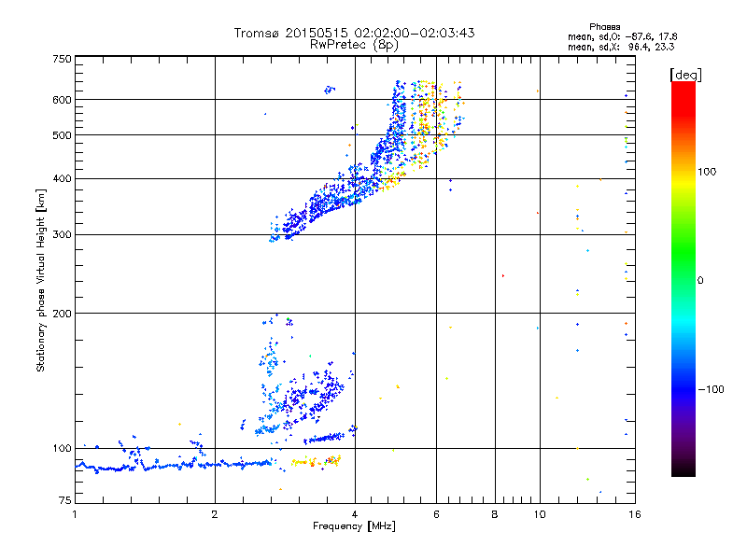Click the colorbar at the 0 deg green level
This screenshot has width=747, height=560.
(684, 280)
